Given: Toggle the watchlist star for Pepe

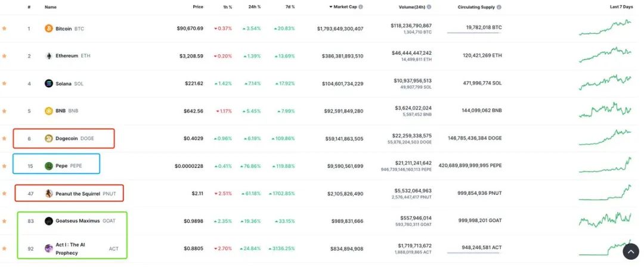Looking at the screenshot, I should click(x=4, y=166).
